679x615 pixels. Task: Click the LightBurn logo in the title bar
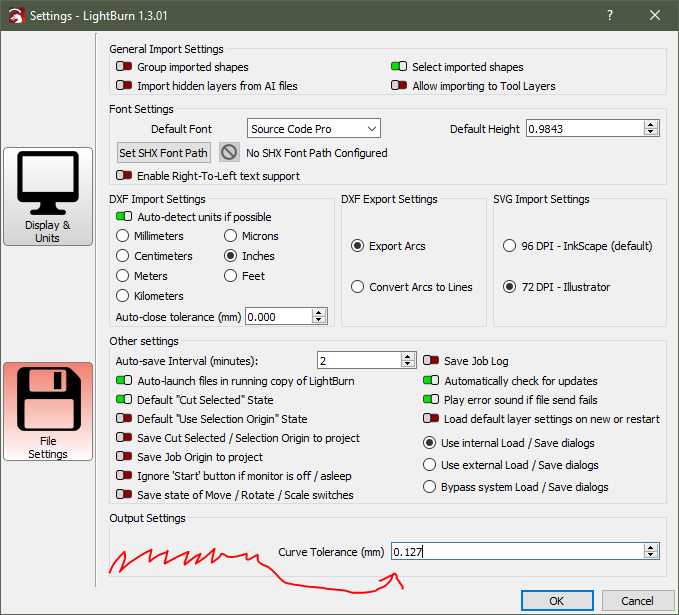[16, 16]
